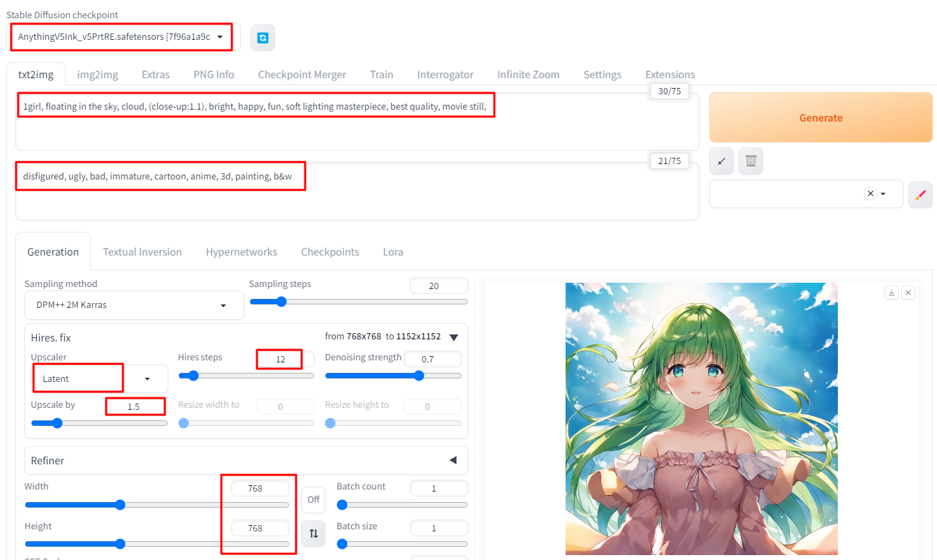Adjust the Sampling steps slider

[x=358, y=302]
